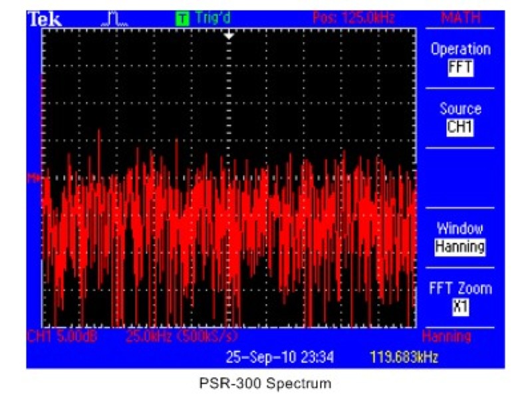Click the empty blank softkey menu slot

(460, 178)
